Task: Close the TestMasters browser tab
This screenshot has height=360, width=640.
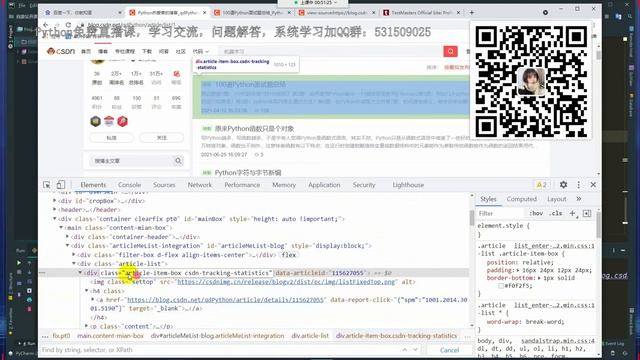Action: coord(458,13)
